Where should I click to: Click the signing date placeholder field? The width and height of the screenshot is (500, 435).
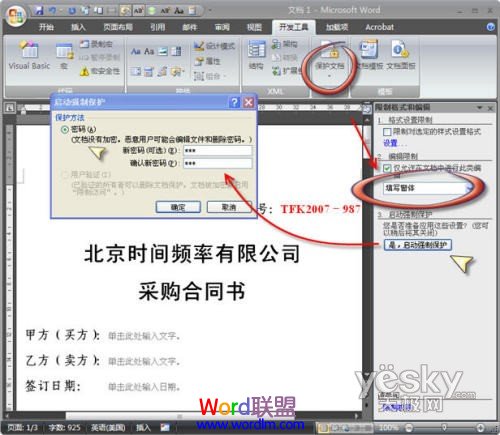point(144,387)
